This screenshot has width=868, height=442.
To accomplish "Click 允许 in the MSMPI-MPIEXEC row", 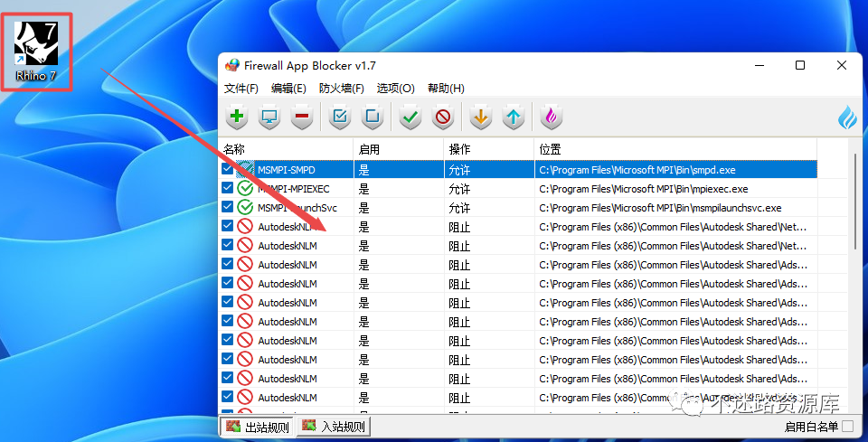I will pos(459,189).
